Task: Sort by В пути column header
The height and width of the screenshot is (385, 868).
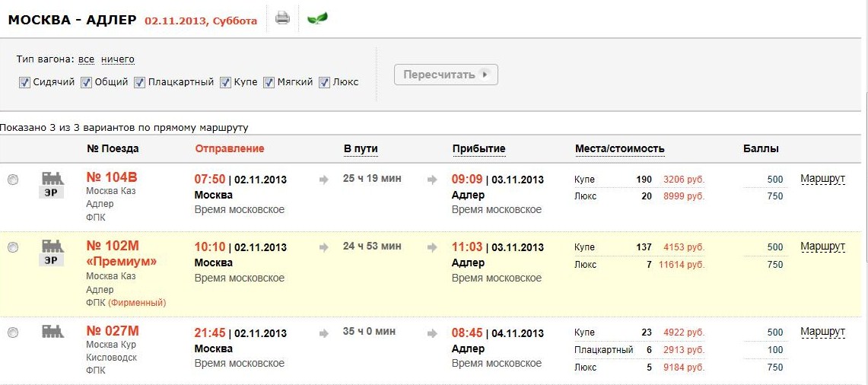Action: [x=361, y=148]
